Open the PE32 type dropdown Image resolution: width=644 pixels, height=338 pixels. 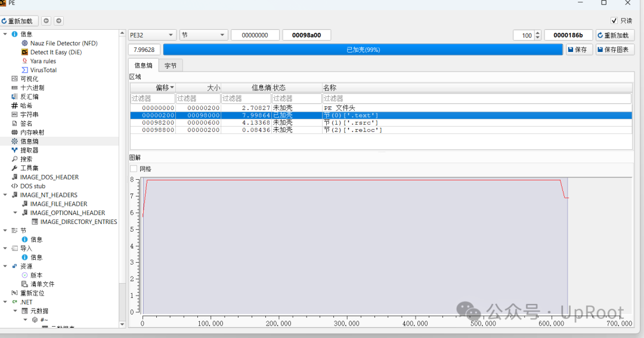152,35
